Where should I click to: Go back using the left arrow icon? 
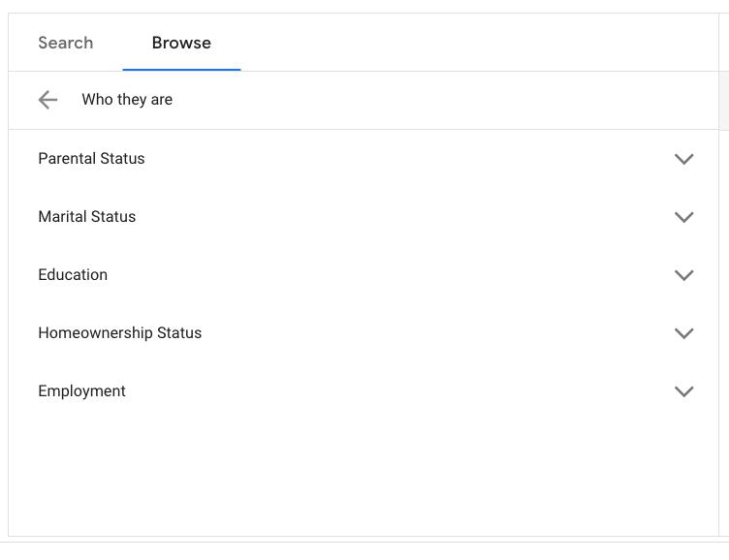point(48,100)
